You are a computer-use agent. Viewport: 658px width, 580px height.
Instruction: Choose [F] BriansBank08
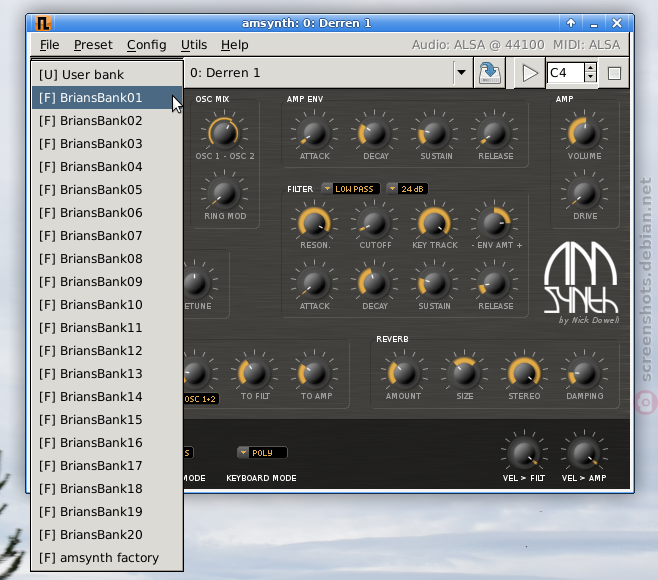(107, 259)
